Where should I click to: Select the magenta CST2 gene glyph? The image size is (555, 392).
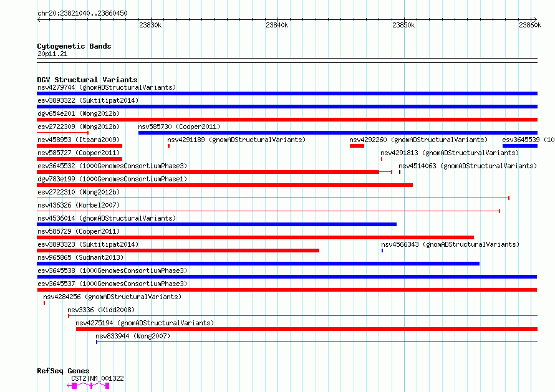click(x=88, y=386)
